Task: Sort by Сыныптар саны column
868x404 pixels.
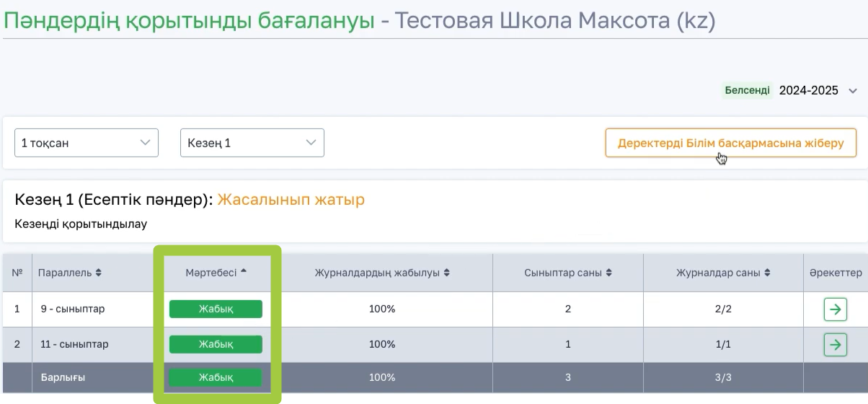Action: 567,273
